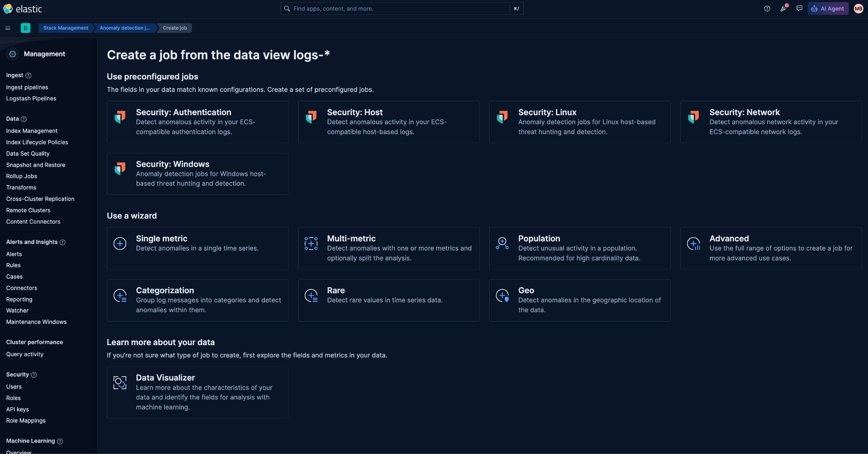Screen dimensions: 868x454
Task: Select the Categorization wizard title
Action: 165,291
